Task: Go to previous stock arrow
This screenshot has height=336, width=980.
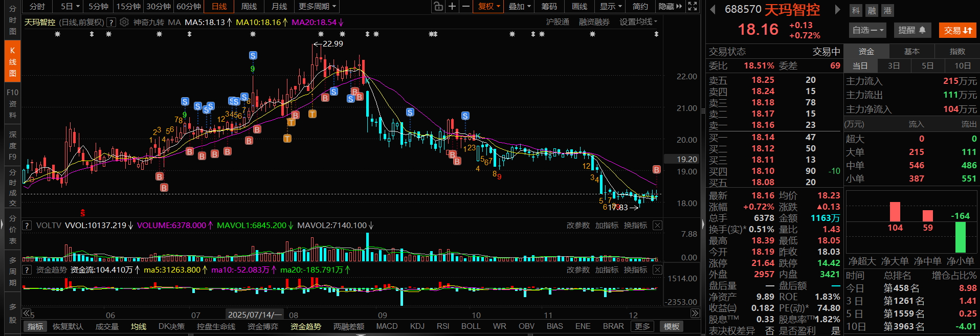Action: click(712, 10)
